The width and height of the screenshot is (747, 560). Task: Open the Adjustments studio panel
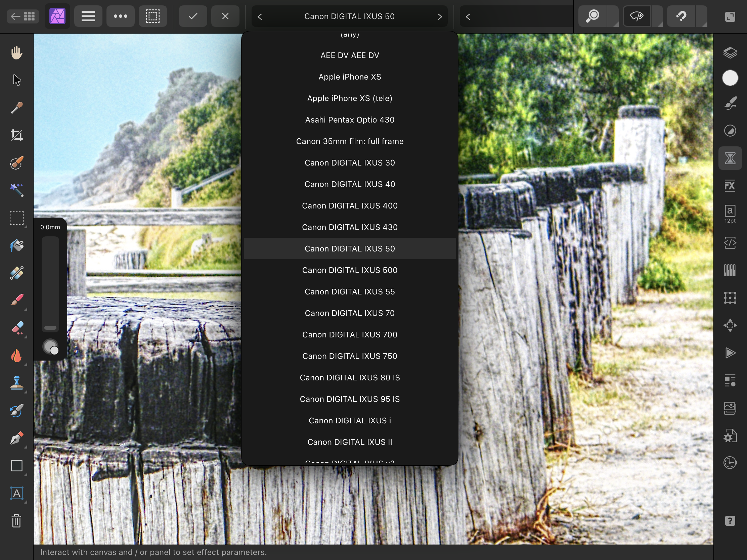click(730, 131)
